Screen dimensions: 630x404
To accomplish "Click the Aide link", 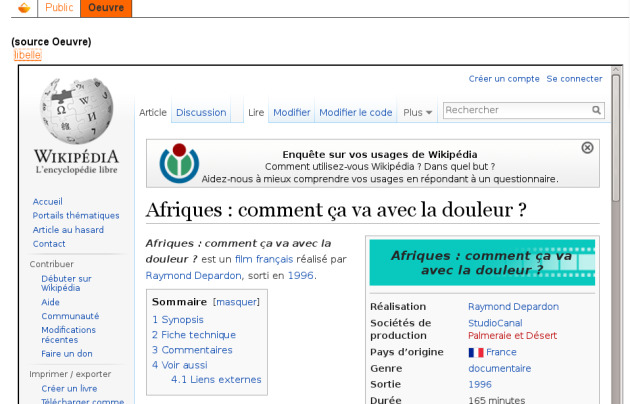I will [50, 302].
